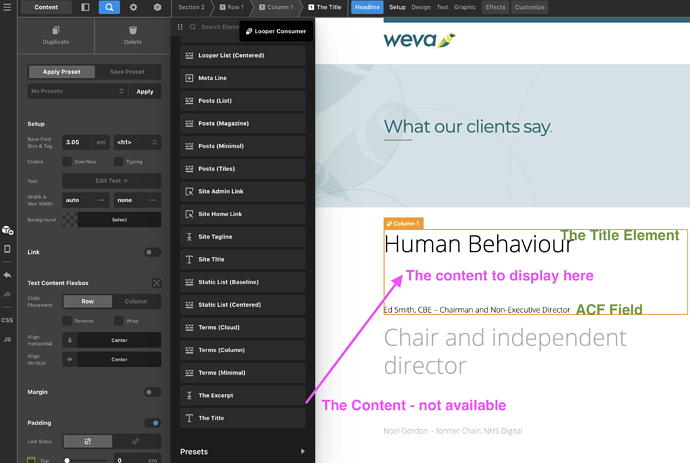Toggle the Link switch
The image size is (690, 463).
tap(152, 252)
